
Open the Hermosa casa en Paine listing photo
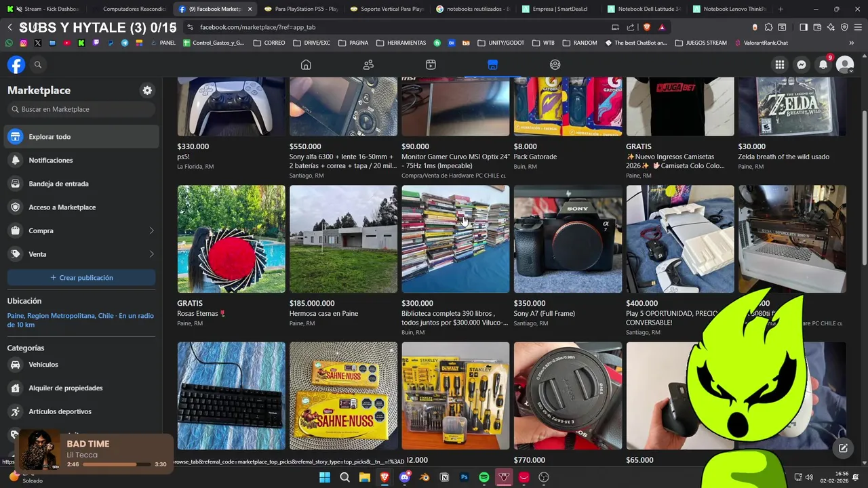(x=343, y=239)
